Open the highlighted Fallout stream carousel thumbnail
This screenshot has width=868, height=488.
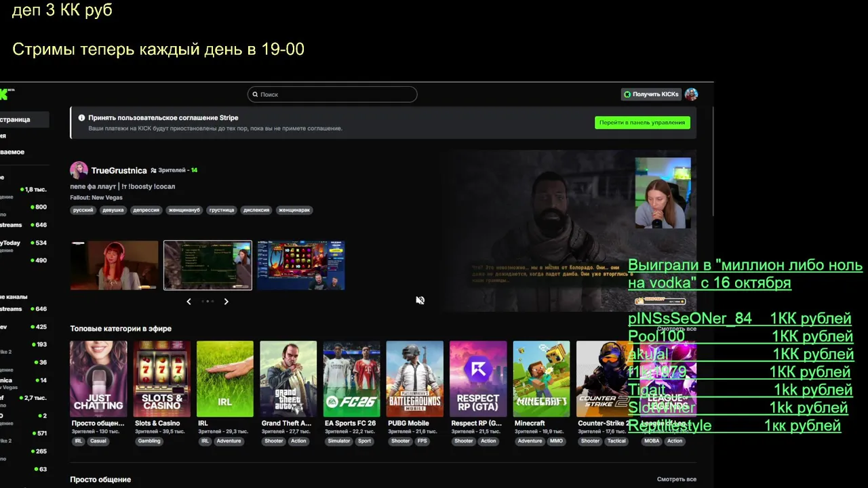click(x=208, y=265)
